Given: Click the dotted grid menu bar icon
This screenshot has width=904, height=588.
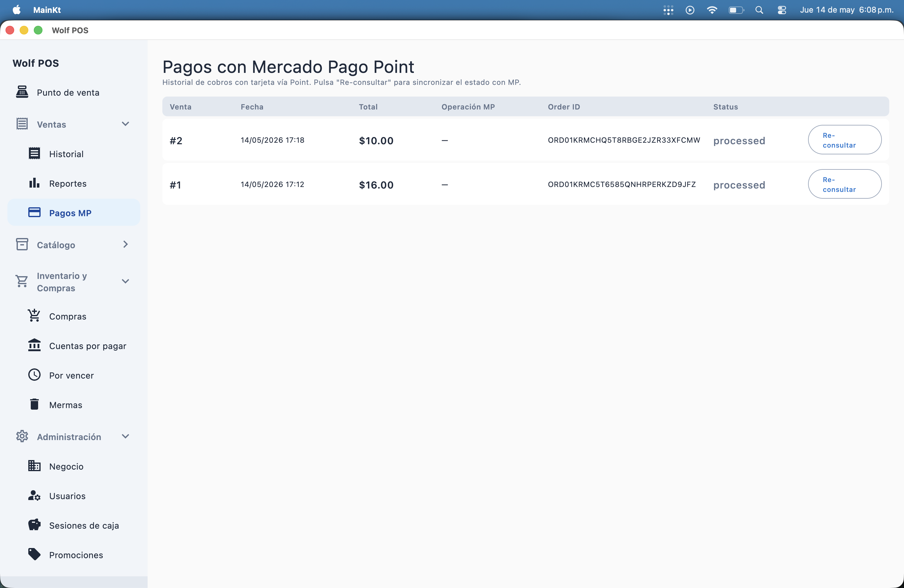Looking at the screenshot, I should click(668, 10).
